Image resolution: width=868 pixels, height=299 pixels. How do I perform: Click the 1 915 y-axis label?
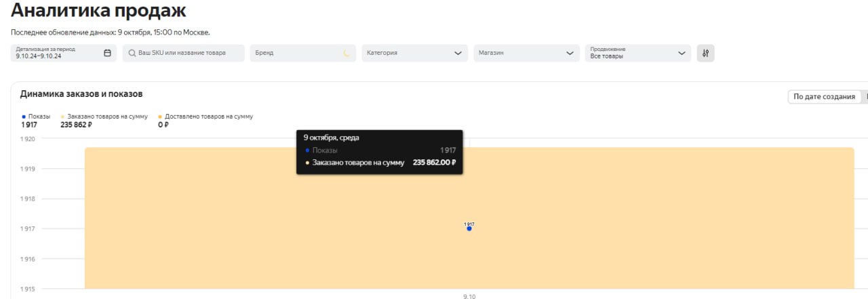pyautogui.click(x=28, y=289)
